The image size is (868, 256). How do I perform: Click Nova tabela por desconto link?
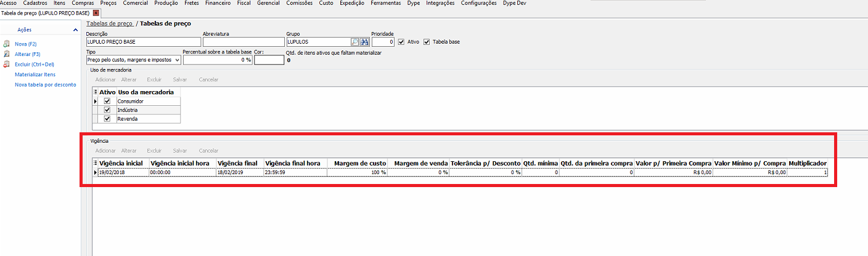coord(46,84)
